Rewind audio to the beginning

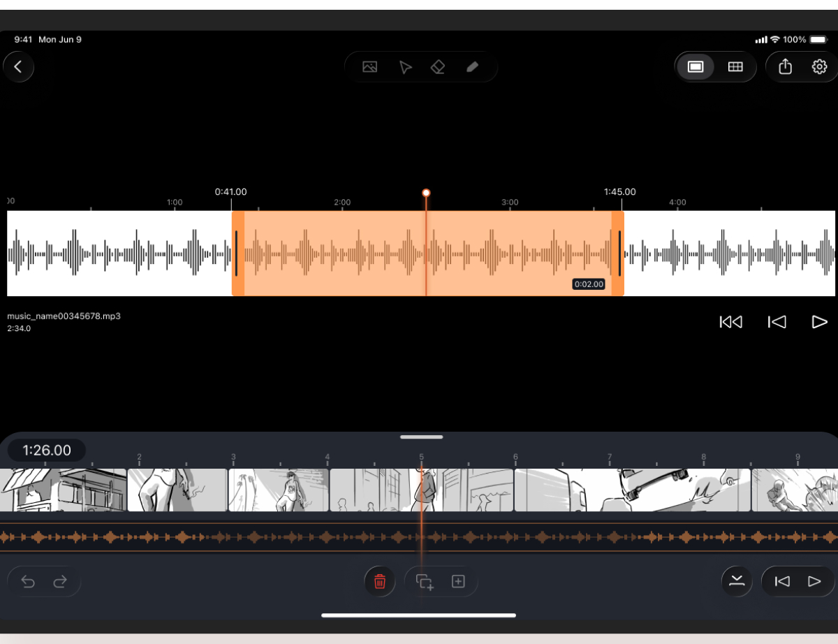coord(730,321)
